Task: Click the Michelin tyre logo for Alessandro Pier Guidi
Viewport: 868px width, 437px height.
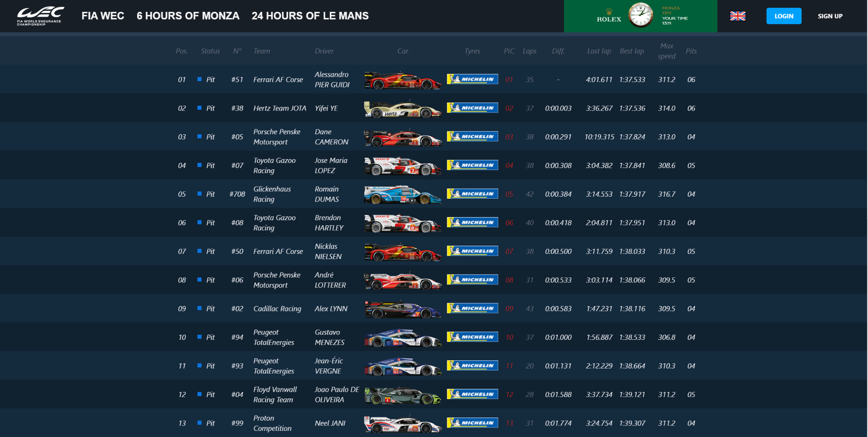Action: 472,79
